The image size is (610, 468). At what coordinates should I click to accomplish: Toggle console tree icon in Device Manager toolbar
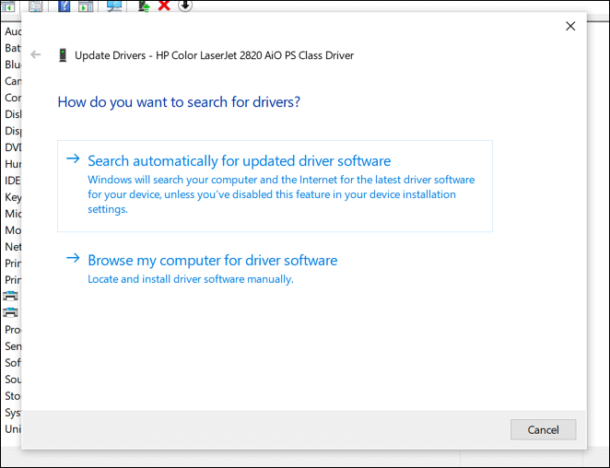pyautogui.click(x=8, y=6)
